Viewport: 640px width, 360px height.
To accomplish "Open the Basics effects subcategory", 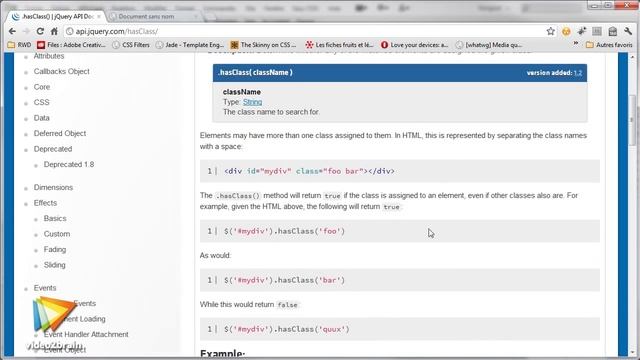I will [55, 218].
